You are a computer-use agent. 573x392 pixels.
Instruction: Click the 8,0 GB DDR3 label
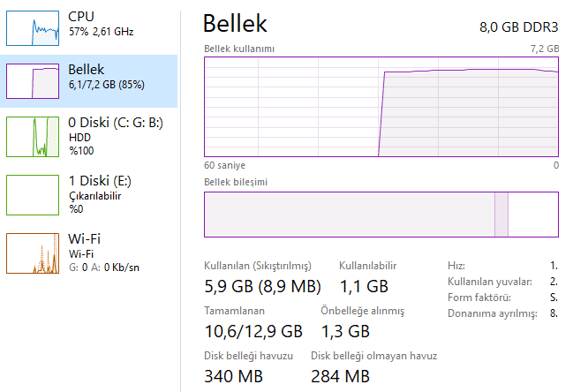[x=519, y=26]
